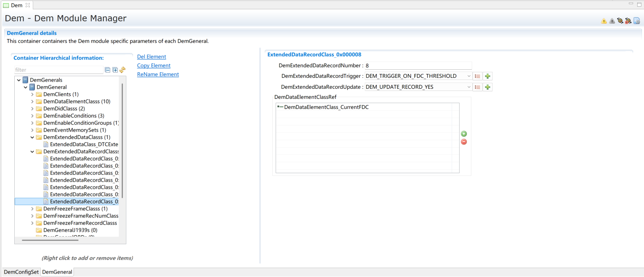Remove reference using red minus circle
644x277 pixels.
click(x=464, y=142)
